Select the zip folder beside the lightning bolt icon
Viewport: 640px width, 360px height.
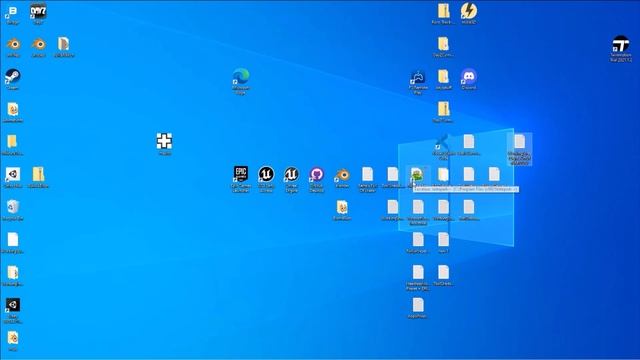[443, 11]
